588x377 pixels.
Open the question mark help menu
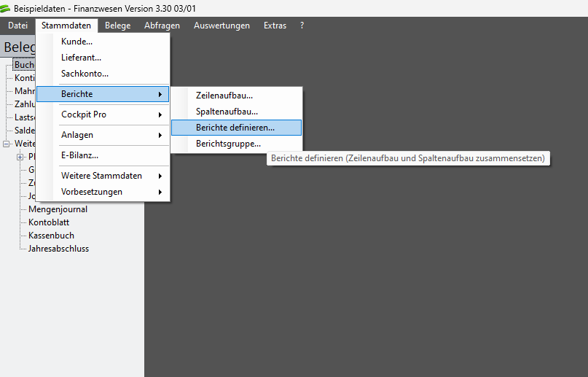point(302,26)
